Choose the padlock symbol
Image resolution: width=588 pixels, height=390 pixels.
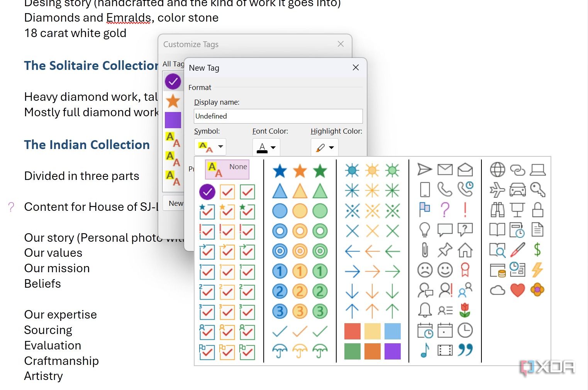tap(538, 209)
